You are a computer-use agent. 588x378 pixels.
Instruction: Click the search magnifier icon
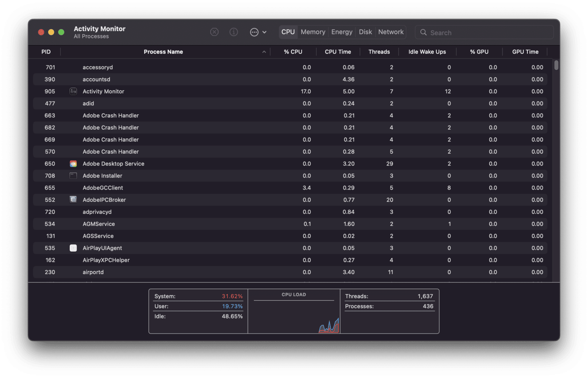pos(423,32)
